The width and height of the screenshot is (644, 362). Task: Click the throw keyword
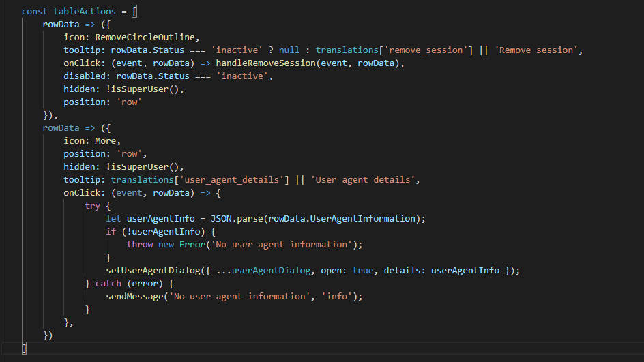(140, 245)
